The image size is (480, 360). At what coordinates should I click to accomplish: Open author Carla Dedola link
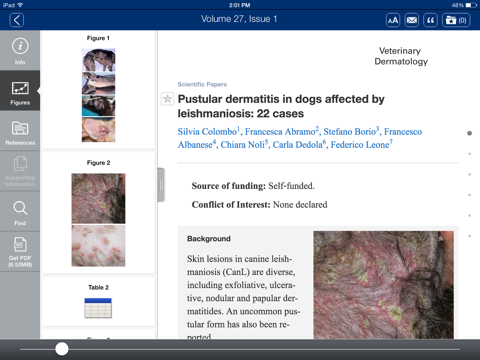299,144
